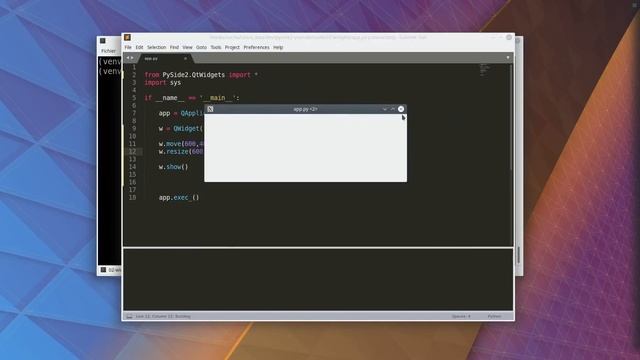Click the w.show() code line

[x=173, y=167]
